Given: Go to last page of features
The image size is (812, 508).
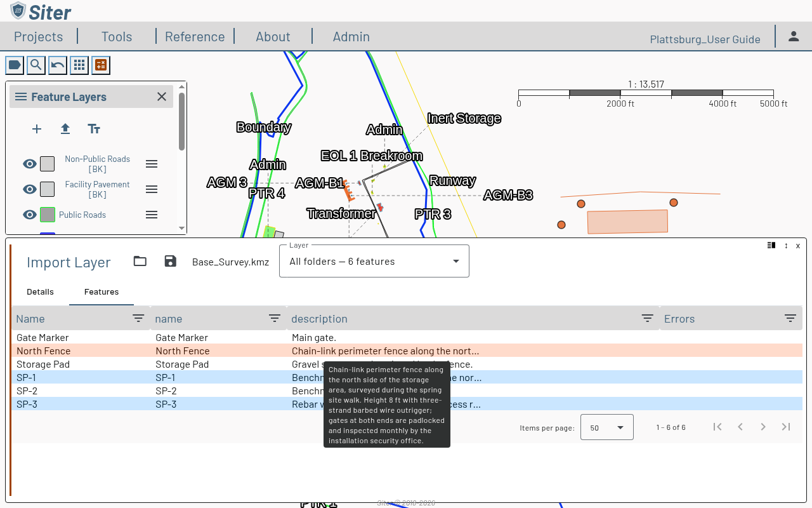Looking at the screenshot, I should [786, 427].
